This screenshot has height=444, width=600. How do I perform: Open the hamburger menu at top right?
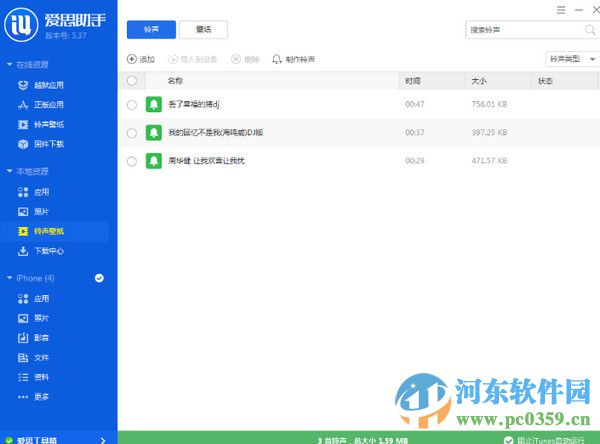[x=561, y=10]
